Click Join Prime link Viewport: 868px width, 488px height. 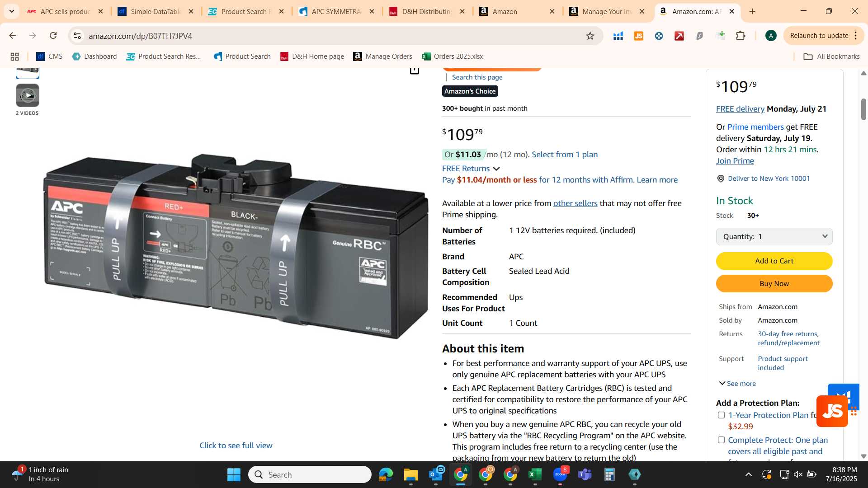pyautogui.click(x=735, y=161)
